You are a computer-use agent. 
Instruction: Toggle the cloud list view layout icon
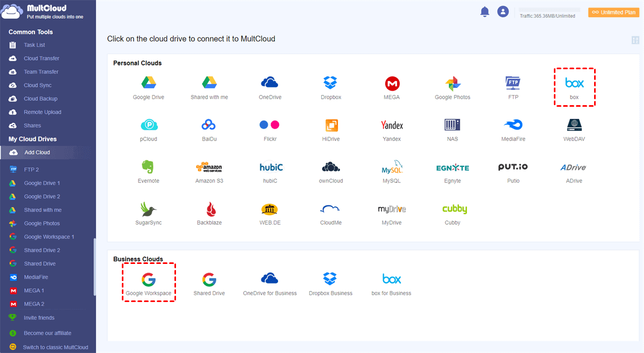click(x=635, y=40)
